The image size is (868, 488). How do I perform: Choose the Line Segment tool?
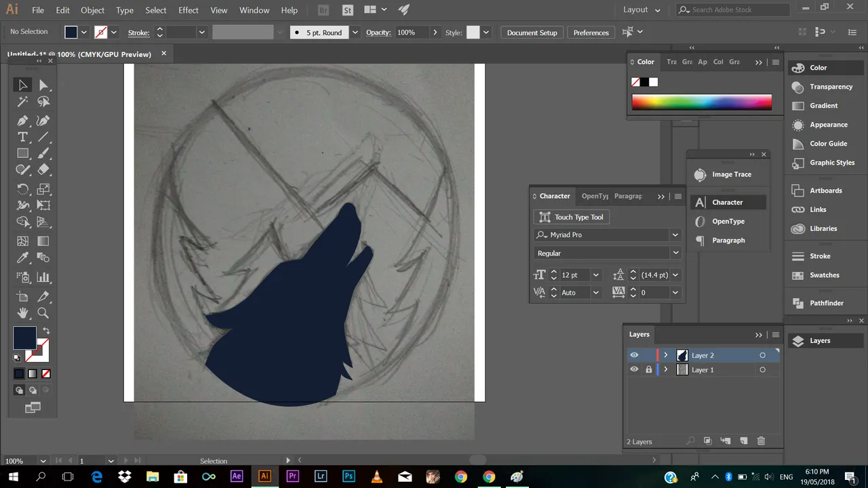point(43,137)
